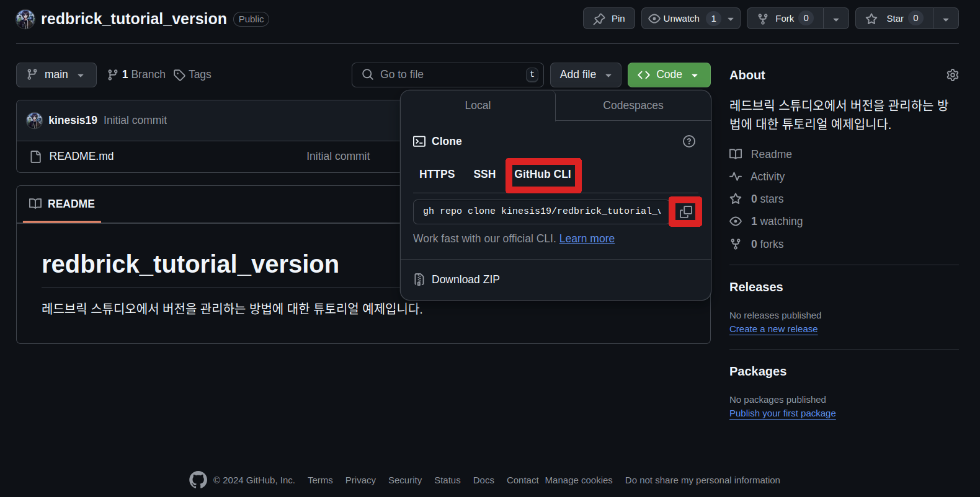View the 1 watching link

coord(766,221)
